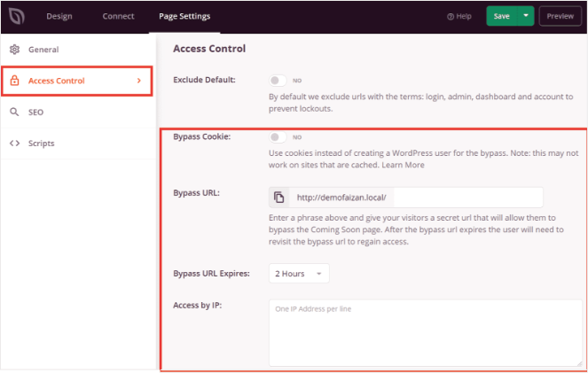Switch to the Design tab
Viewport: 588px width, 373px height.
pos(59,16)
